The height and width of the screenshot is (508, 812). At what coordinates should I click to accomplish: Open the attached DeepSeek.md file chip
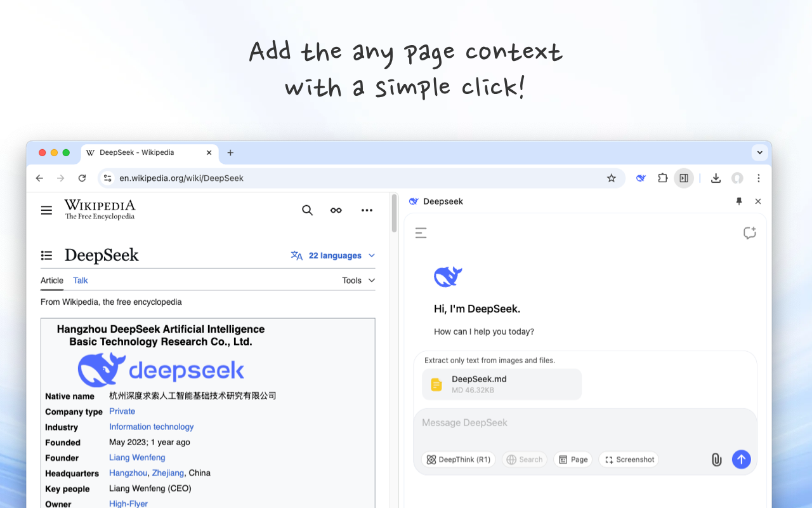(502, 384)
